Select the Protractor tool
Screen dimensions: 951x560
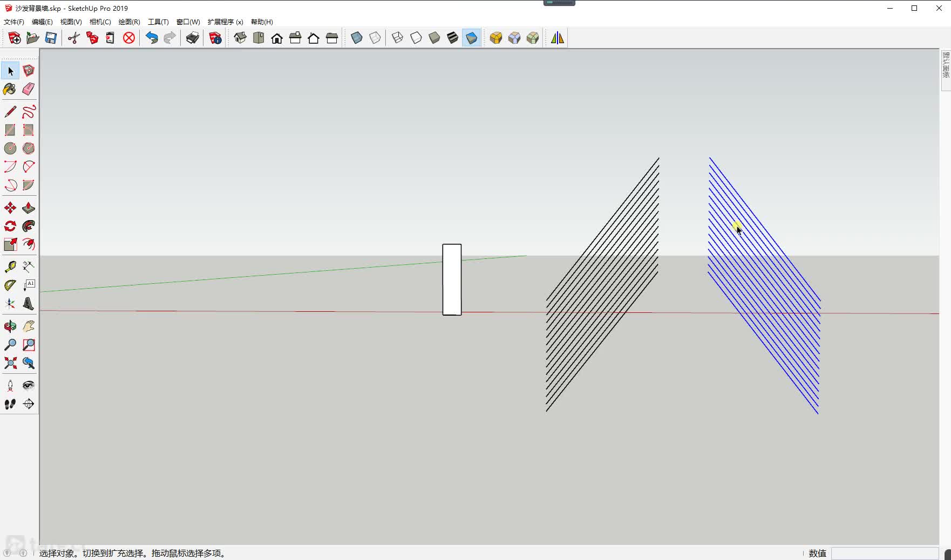(x=10, y=285)
